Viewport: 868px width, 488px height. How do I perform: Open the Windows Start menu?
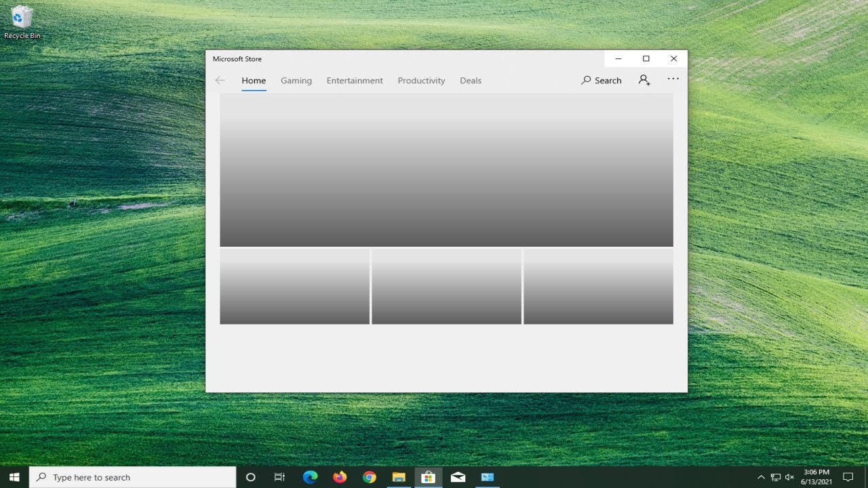tap(14, 477)
